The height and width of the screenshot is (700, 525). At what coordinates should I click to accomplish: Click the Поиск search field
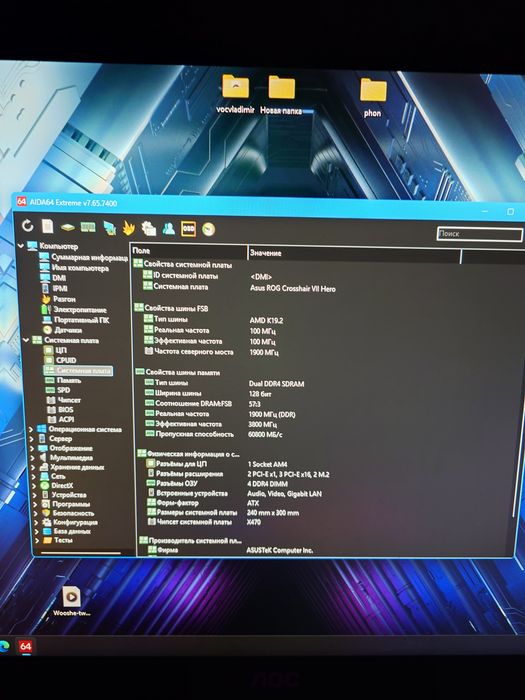click(x=479, y=234)
